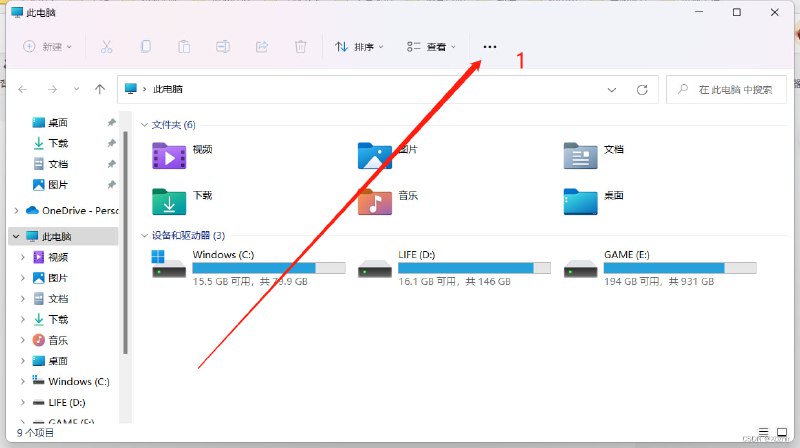The width and height of the screenshot is (800, 448).
Task: Click the Delete trash can icon
Action: click(x=301, y=47)
